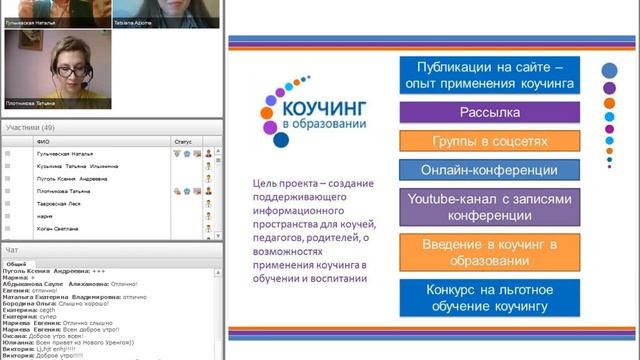Image resolution: width=640 pixels, height=360 pixels.
Task: Click the Онлайн-конференции slide block
Action: [x=489, y=170]
